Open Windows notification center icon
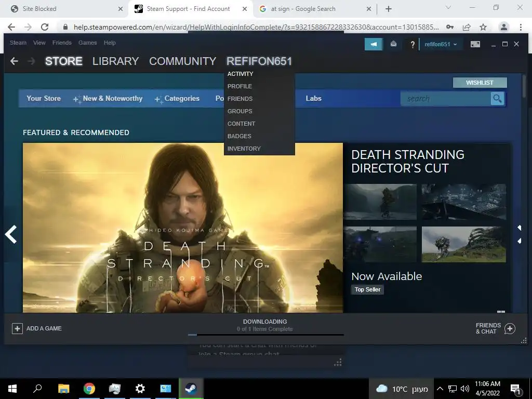The width and height of the screenshot is (532, 399). click(x=515, y=389)
